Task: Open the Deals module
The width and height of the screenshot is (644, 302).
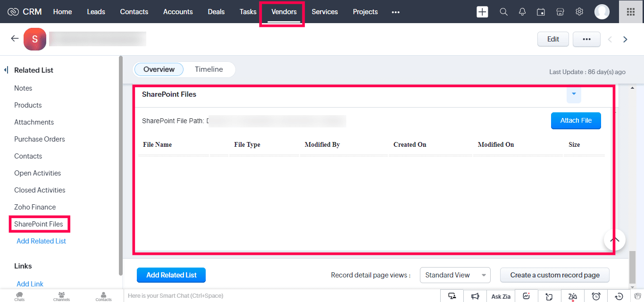Action: point(216,12)
